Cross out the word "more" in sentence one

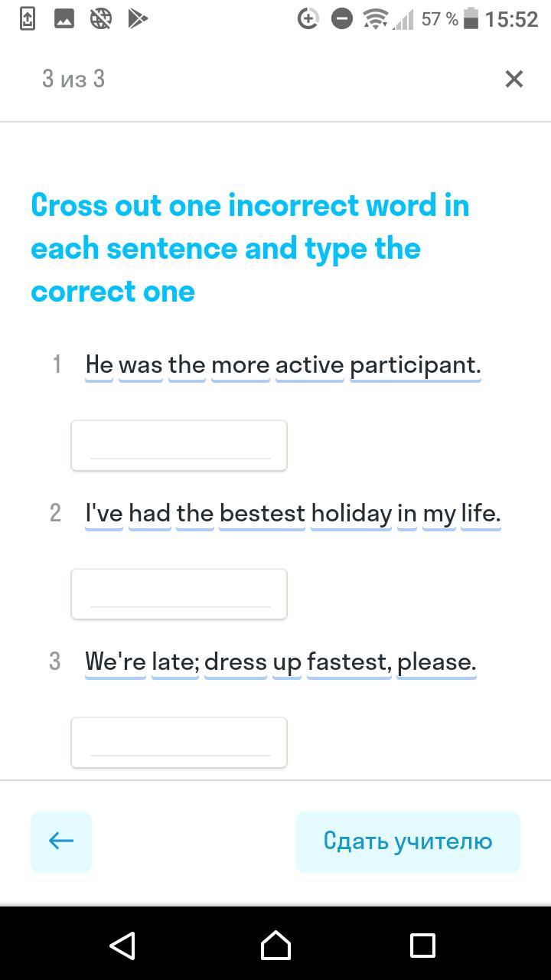click(x=240, y=365)
